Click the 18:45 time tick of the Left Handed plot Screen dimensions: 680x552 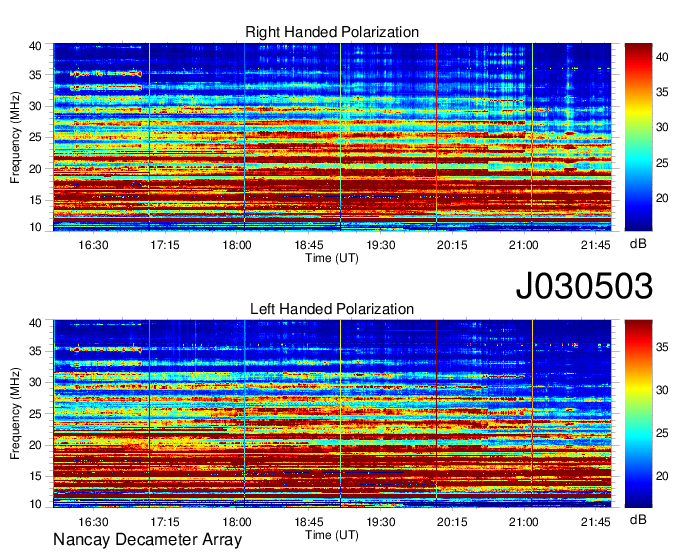pyautogui.click(x=309, y=522)
